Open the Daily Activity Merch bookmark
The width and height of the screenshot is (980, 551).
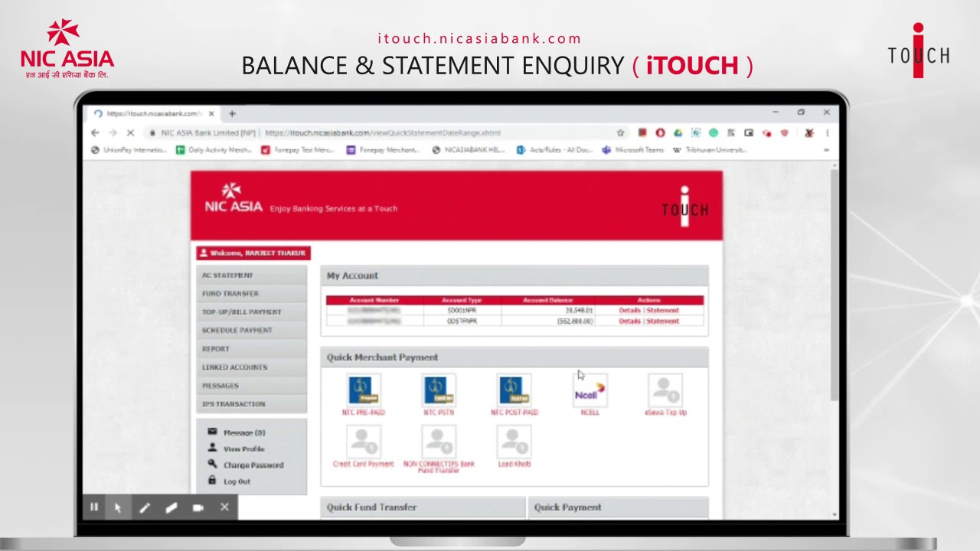click(x=214, y=150)
